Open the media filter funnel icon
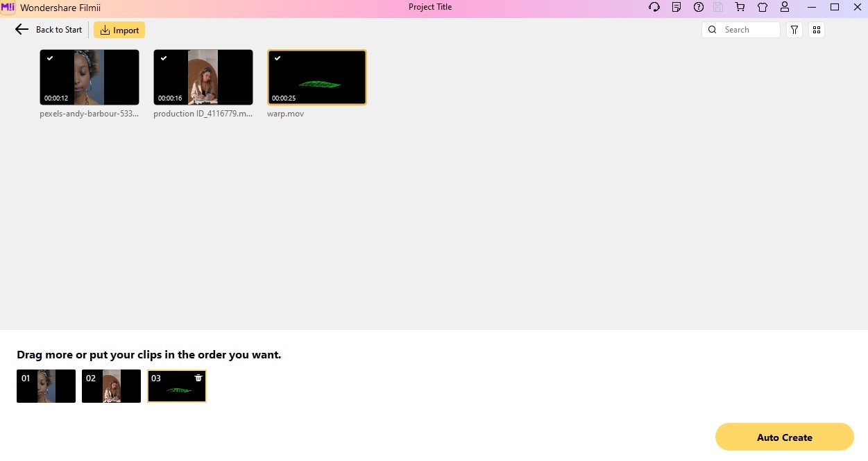The height and width of the screenshot is (461, 868). [x=794, y=30]
